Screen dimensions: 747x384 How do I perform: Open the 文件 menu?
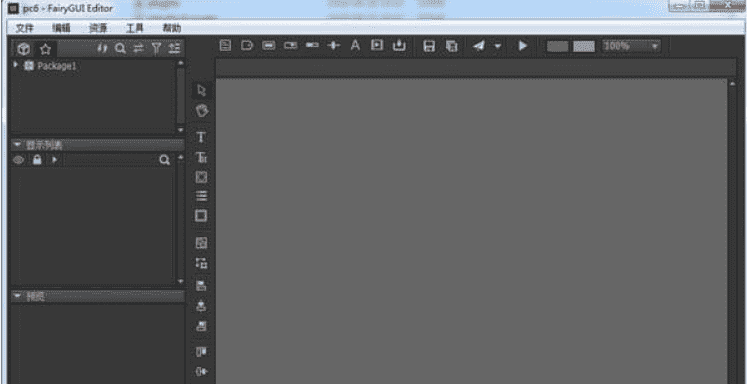(24, 28)
